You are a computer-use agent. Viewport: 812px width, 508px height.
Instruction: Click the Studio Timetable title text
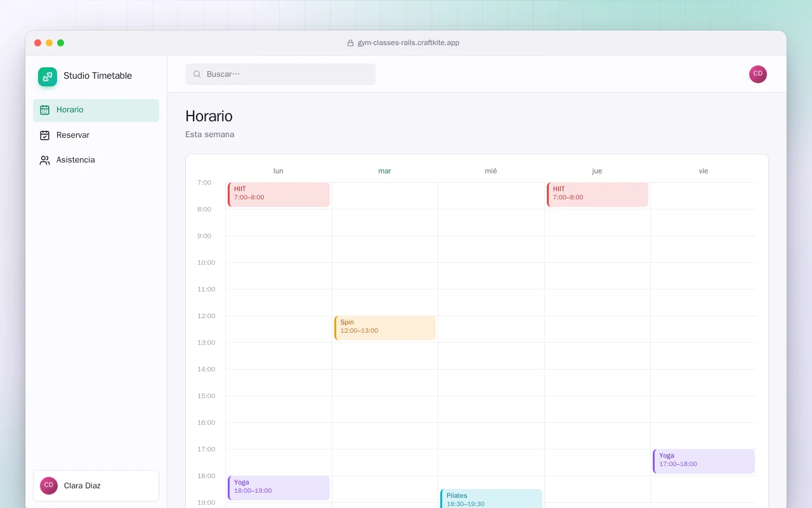(x=98, y=76)
